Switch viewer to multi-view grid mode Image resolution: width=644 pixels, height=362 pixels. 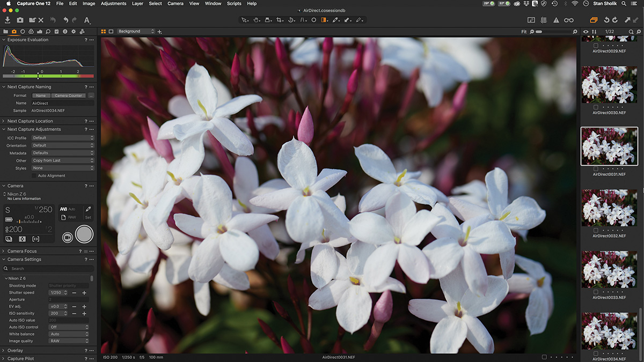click(104, 32)
